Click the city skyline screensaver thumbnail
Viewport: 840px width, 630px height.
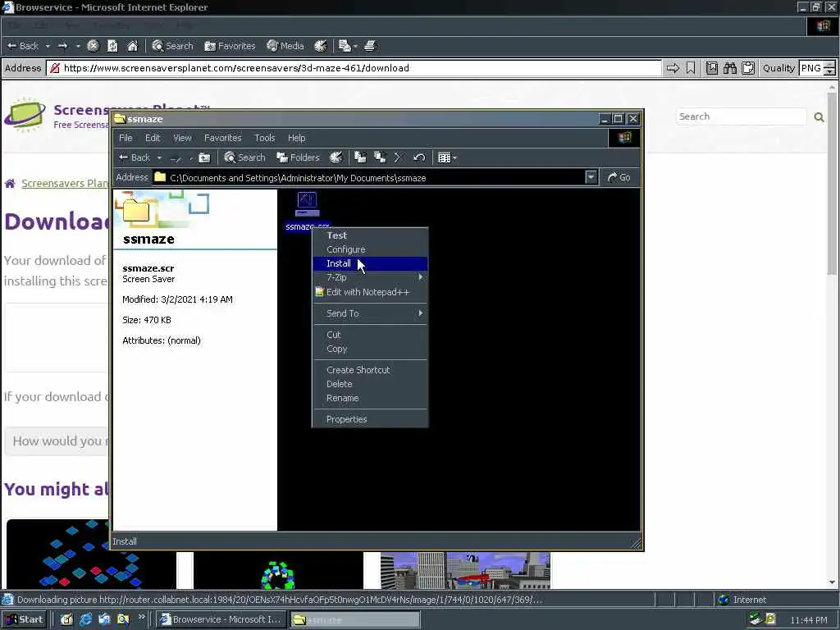click(465, 570)
